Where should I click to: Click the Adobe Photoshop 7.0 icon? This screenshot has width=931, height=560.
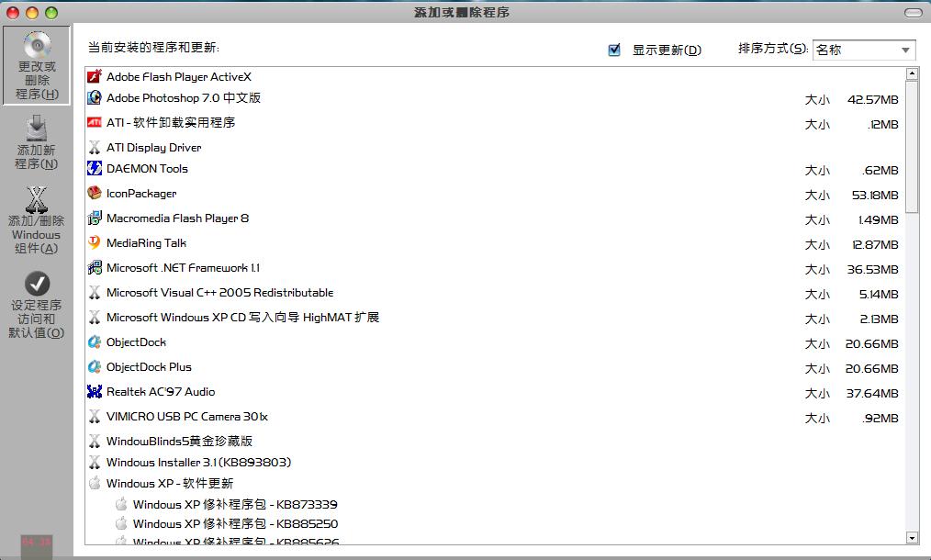[x=95, y=98]
